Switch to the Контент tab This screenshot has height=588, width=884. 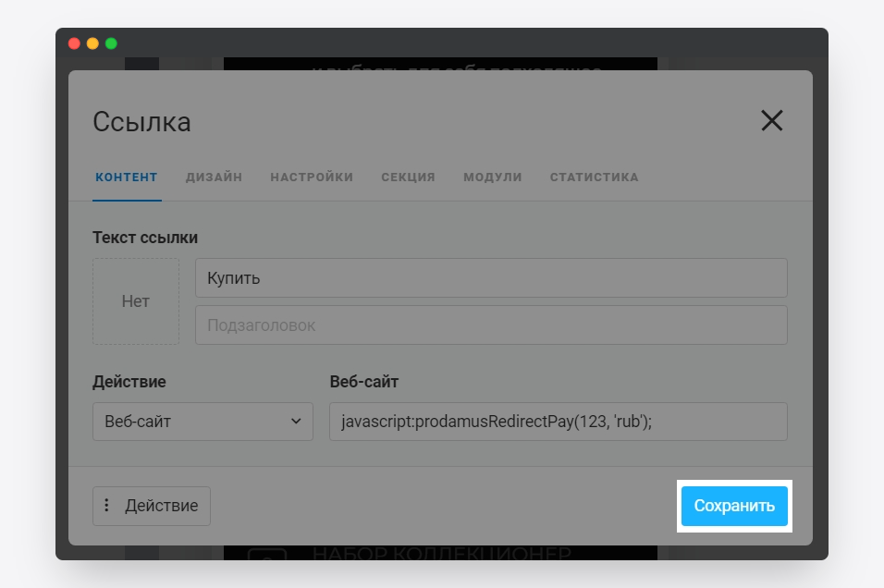[x=127, y=178]
